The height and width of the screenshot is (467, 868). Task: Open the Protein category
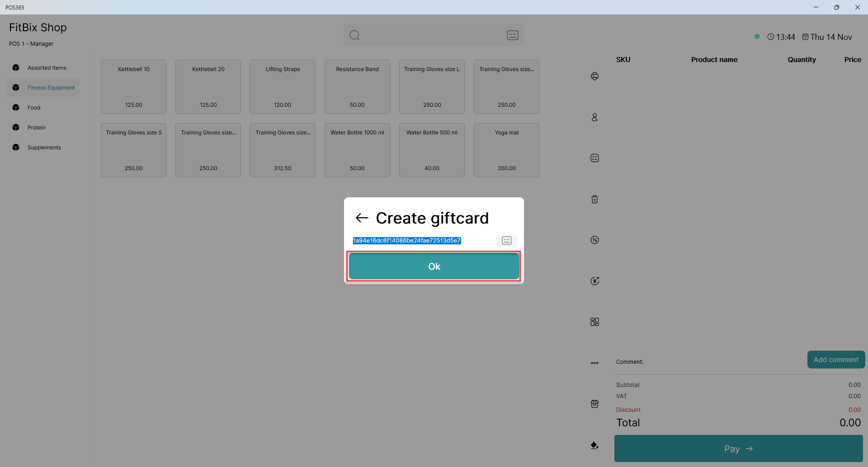coord(43,128)
